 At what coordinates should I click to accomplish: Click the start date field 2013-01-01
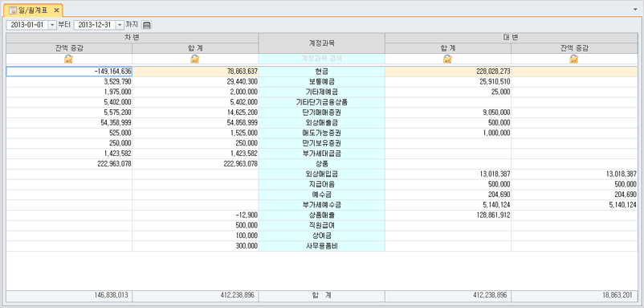[x=27, y=25]
